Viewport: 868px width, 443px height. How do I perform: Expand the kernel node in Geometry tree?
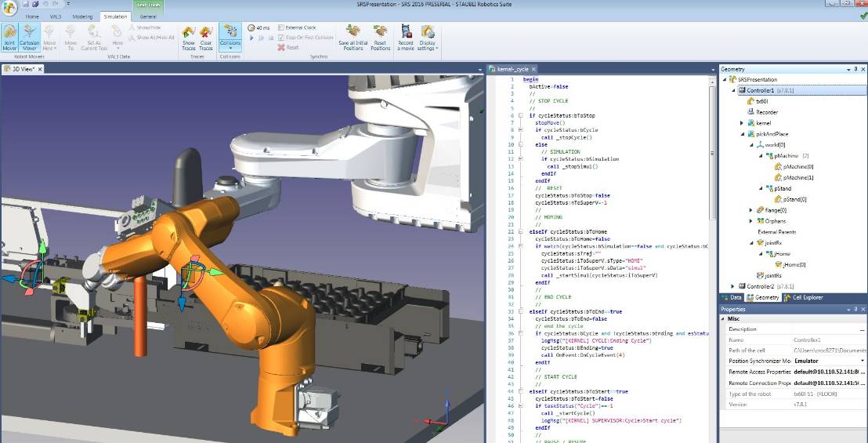(742, 123)
